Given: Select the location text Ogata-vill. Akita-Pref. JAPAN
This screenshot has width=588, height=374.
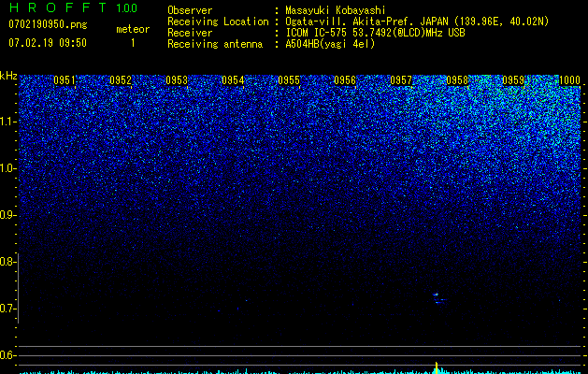Looking at the screenshot, I should 366,22.
